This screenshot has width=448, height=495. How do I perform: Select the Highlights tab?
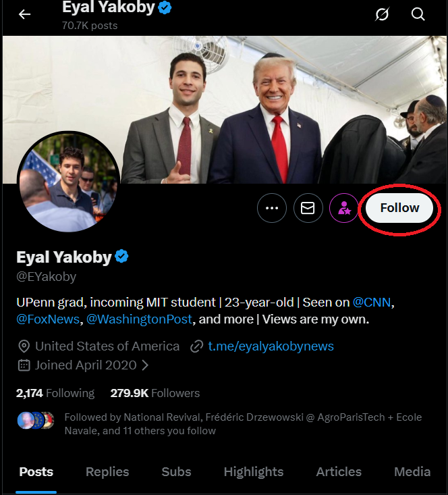coord(254,471)
